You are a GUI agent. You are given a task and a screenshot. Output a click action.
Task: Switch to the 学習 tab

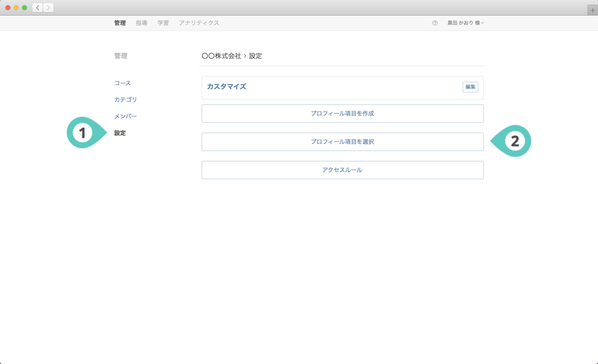[x=163, y=23]
